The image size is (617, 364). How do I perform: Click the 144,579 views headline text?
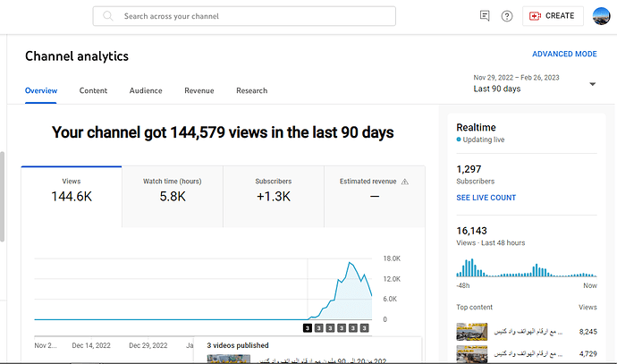(223, 132)
